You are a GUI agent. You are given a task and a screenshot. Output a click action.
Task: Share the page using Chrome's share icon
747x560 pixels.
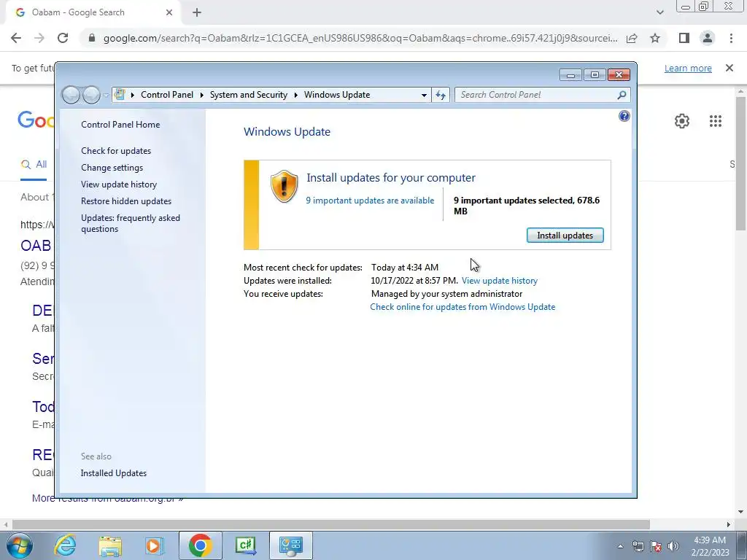[632, 38]
